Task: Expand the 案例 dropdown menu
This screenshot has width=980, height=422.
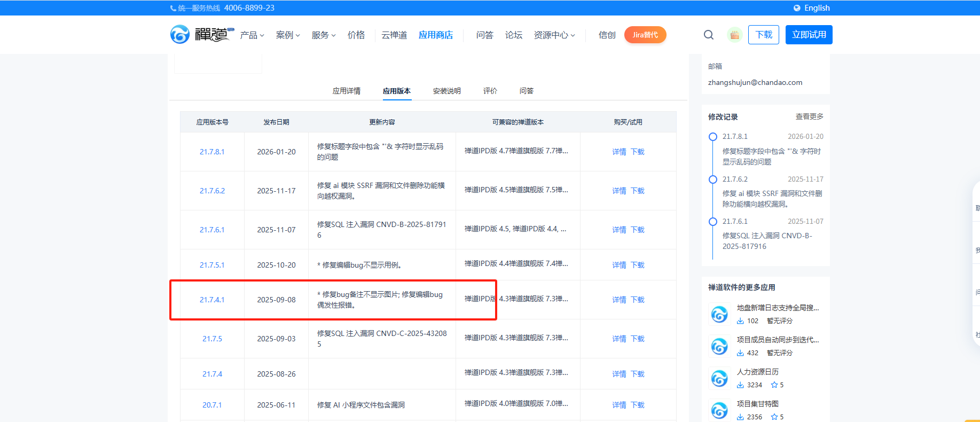Action: pos(288,35)
